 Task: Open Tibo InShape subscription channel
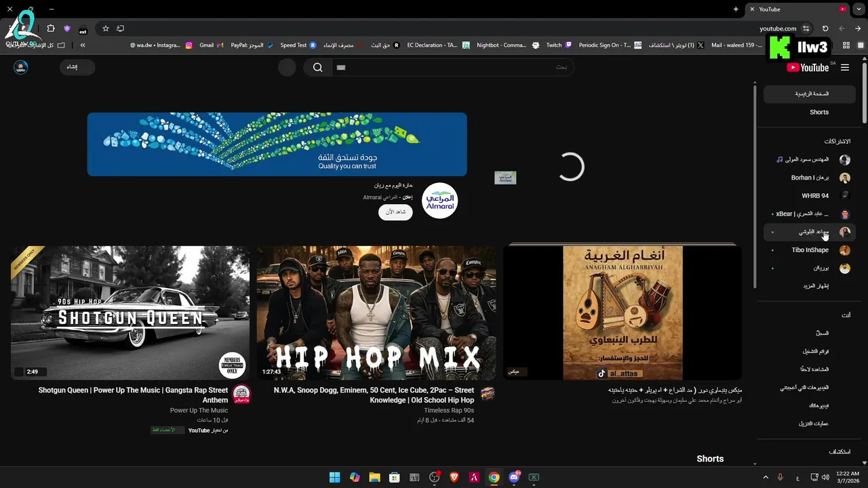click(x=810, y=250)
